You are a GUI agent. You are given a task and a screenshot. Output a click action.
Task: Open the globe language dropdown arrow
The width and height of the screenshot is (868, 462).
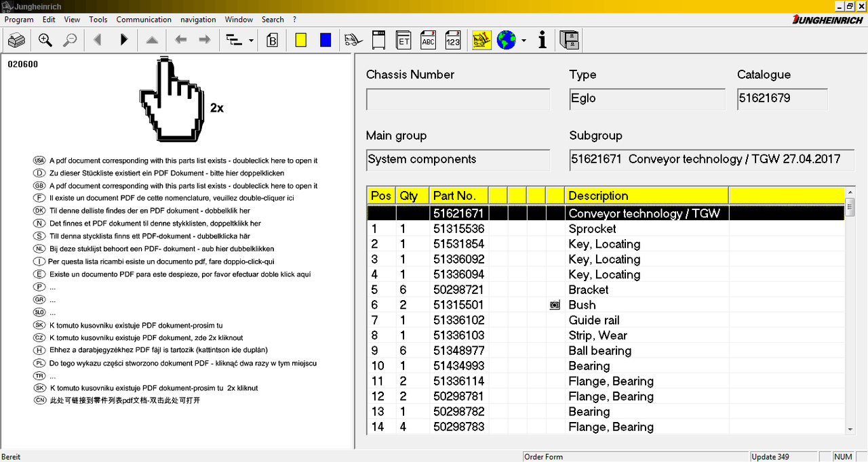coord(524,41)
